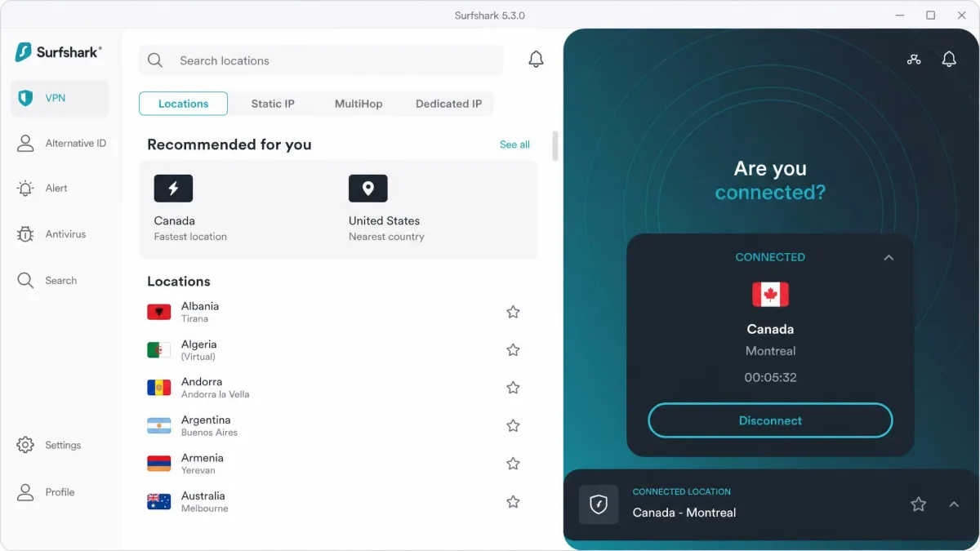Open the Dedicated IP tab
980x551 pixels.
(448, 104)
